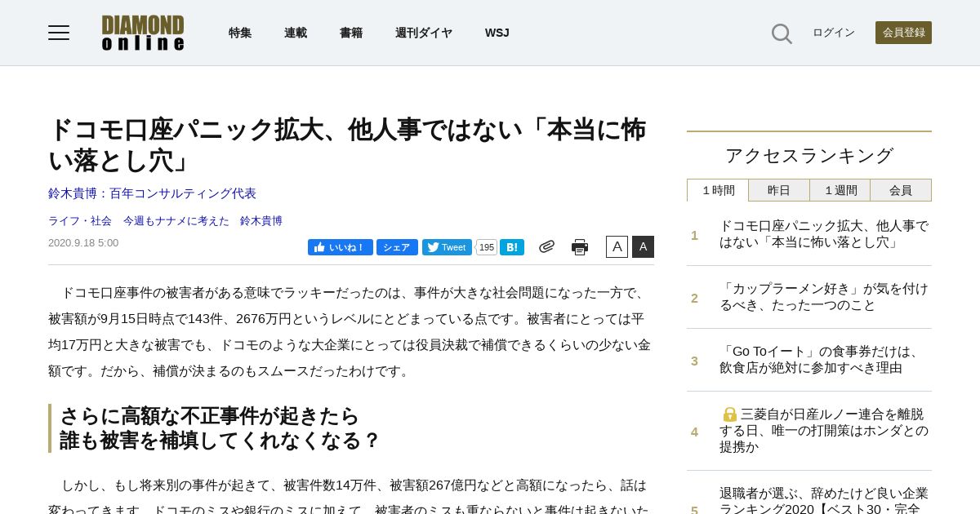Image resolution: width=980 pixels, height=514 pixels.
Task: Click the アクセスランキング heading
Action: pos(809,155)
